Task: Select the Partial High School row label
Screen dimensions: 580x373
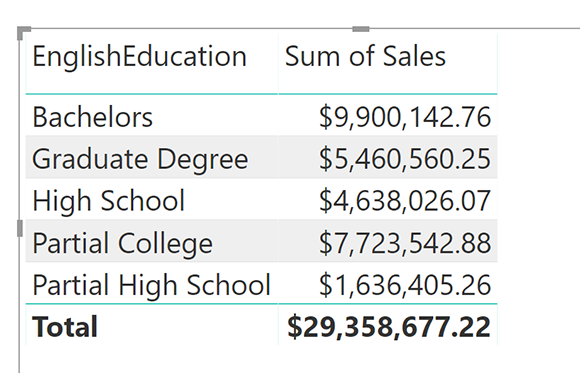Action: (x=152, y=285)
